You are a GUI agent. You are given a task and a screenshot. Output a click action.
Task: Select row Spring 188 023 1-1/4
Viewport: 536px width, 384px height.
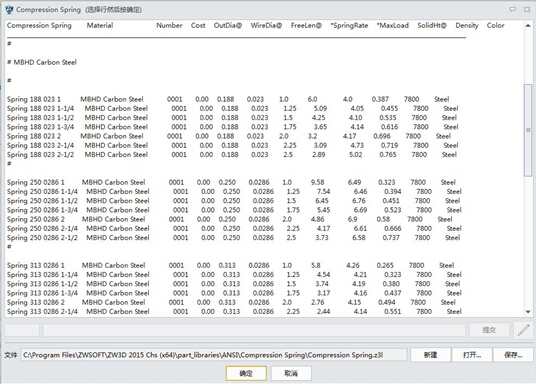(x=232, y=108)
